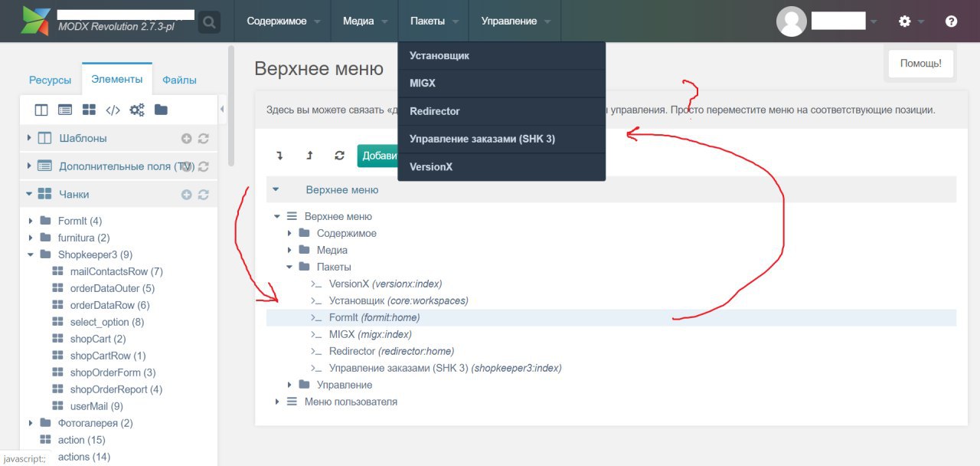Click new category folder toolbar icon
This screenshot has height=466, width=980.
click(161, 110)
